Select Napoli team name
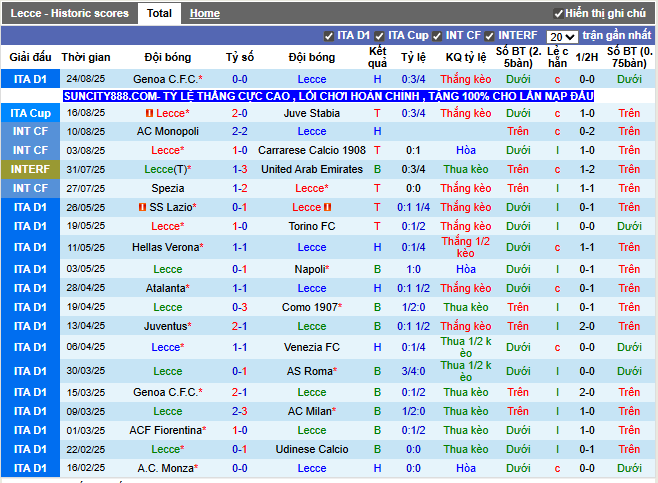This screenshot has width=658, height=483. click(x=310, y=269)
